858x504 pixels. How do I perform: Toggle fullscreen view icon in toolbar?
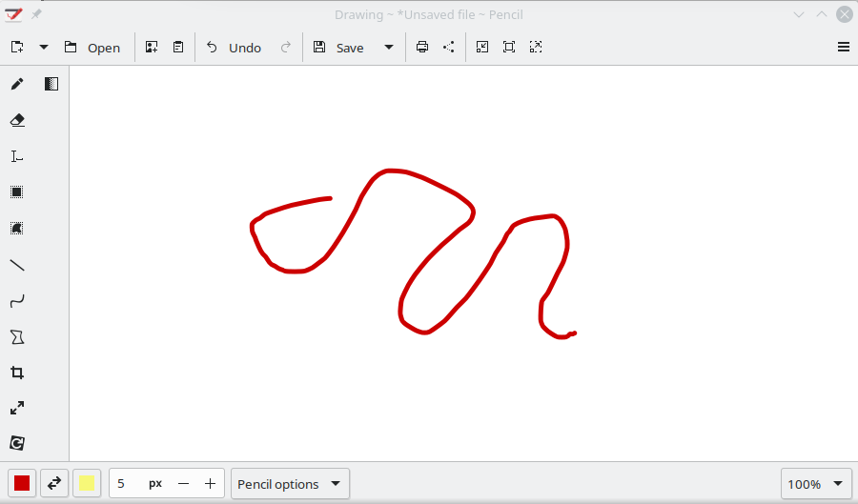pyautogui.click(x=509, y=47)
